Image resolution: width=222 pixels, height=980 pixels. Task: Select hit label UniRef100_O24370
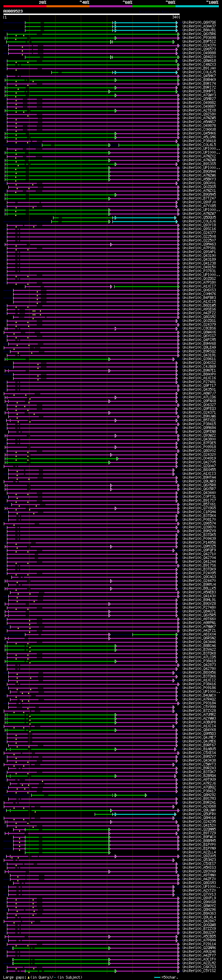(x=199, y=45)
